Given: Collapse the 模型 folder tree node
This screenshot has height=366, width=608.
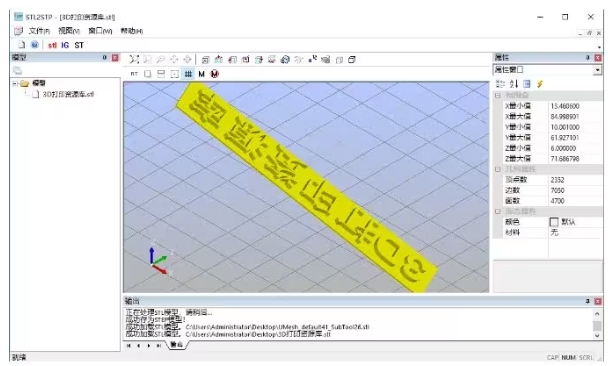Looking at the screenshot, I should [x=15, y=83].
